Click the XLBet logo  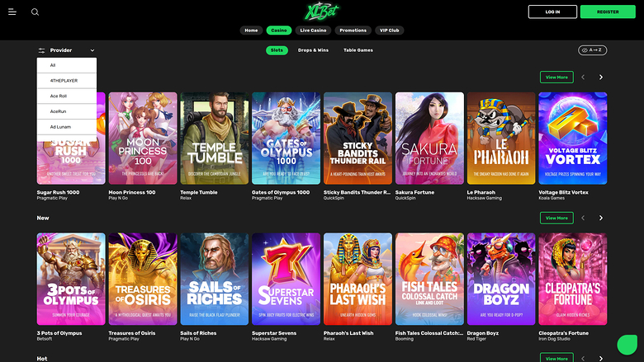click(x=322, y=12)
